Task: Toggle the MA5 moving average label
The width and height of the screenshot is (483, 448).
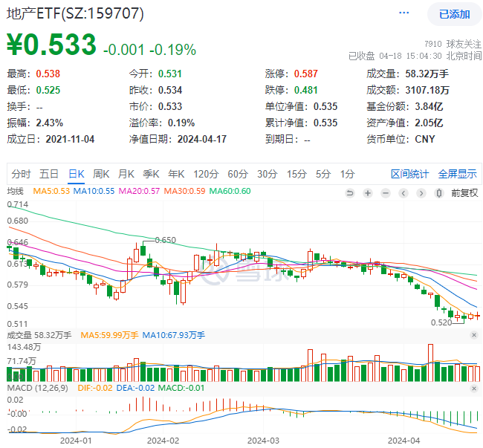Action: [x=51, y=191]
